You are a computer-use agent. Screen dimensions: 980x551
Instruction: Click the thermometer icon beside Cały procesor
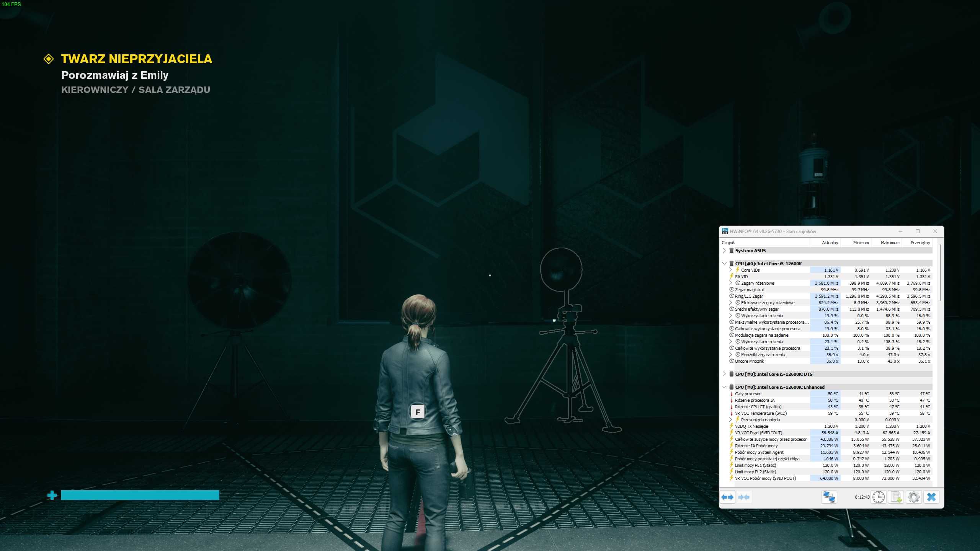(x=731, y=394)
